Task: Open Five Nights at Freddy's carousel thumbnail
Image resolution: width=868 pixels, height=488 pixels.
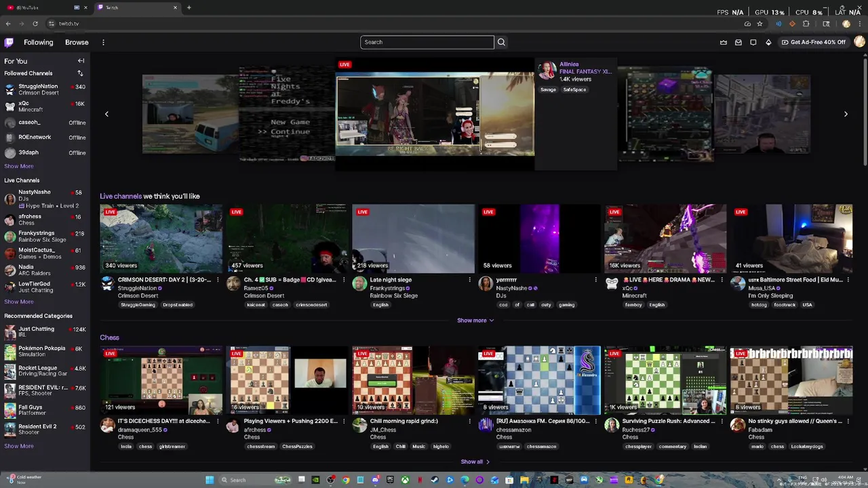Action: pos(287,114)
